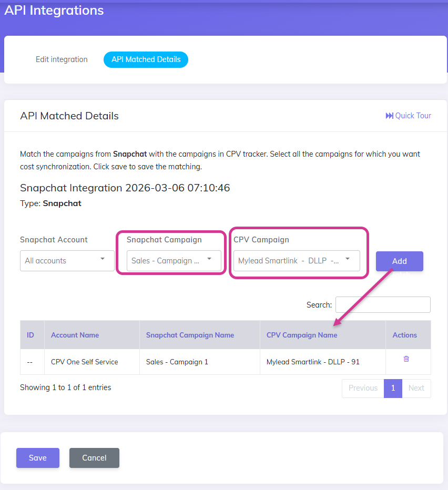Sort the table by ID column
The image size is (448, 490).
pyautogui.click(x=30, y=335)
